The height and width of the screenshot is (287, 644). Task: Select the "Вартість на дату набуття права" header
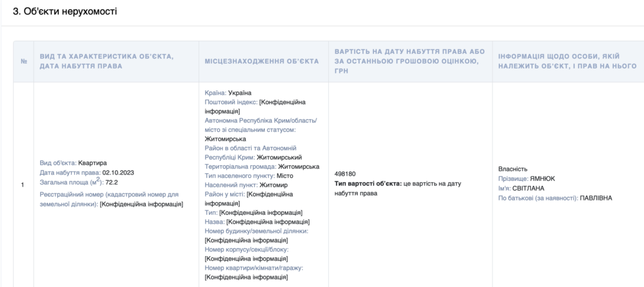(x=409, y=61)
